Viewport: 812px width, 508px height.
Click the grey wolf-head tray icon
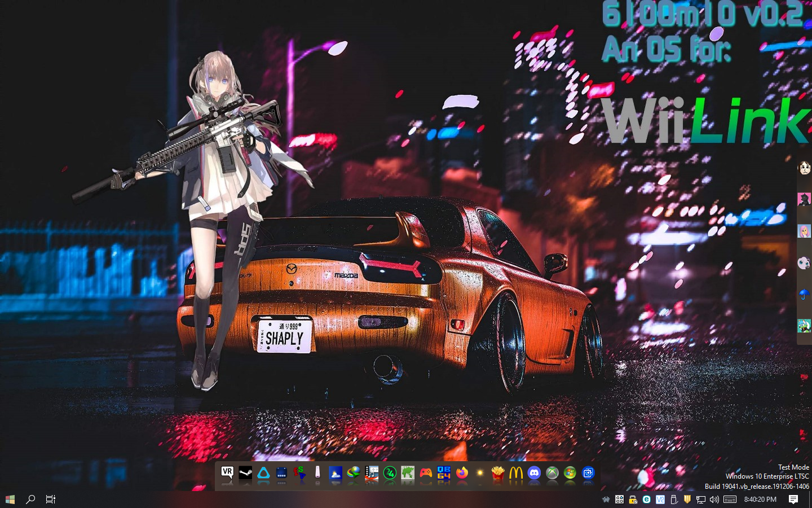[606, 500]
